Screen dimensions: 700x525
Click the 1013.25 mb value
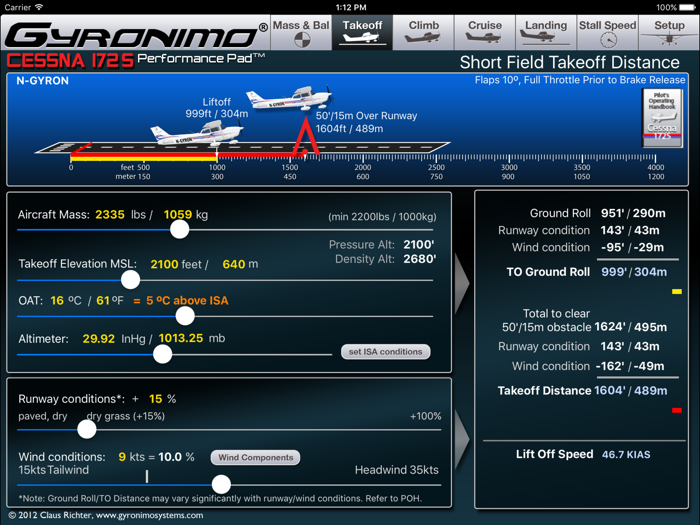[x=181, y=338]
